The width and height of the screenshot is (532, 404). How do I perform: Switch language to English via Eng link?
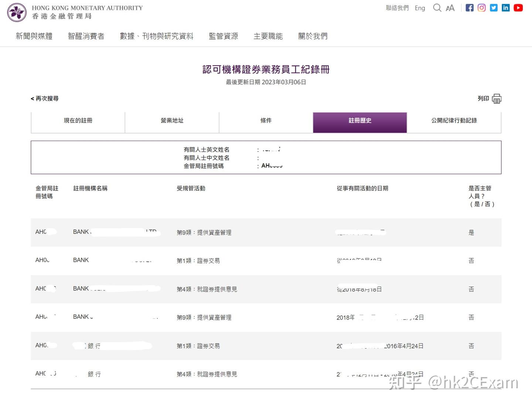point(420,8)
